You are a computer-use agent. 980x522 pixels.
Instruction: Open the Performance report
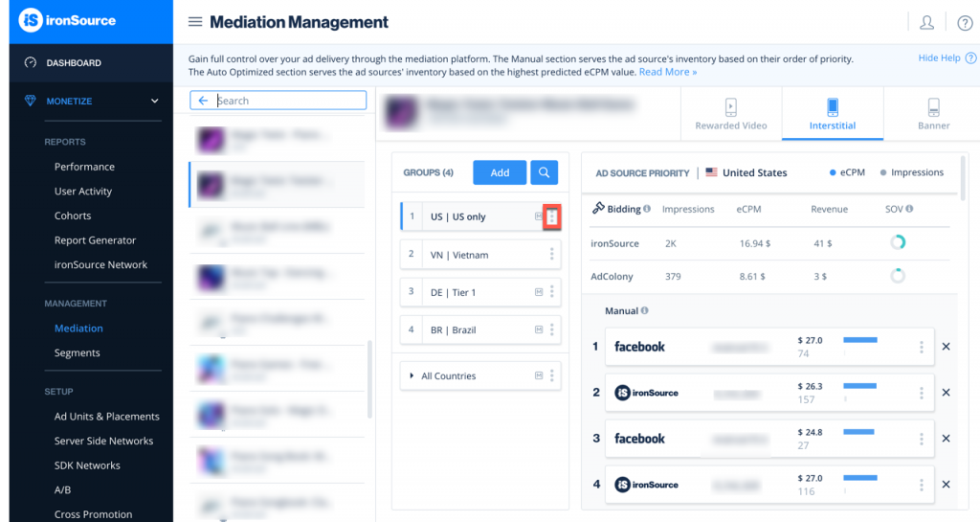(84, 167)
